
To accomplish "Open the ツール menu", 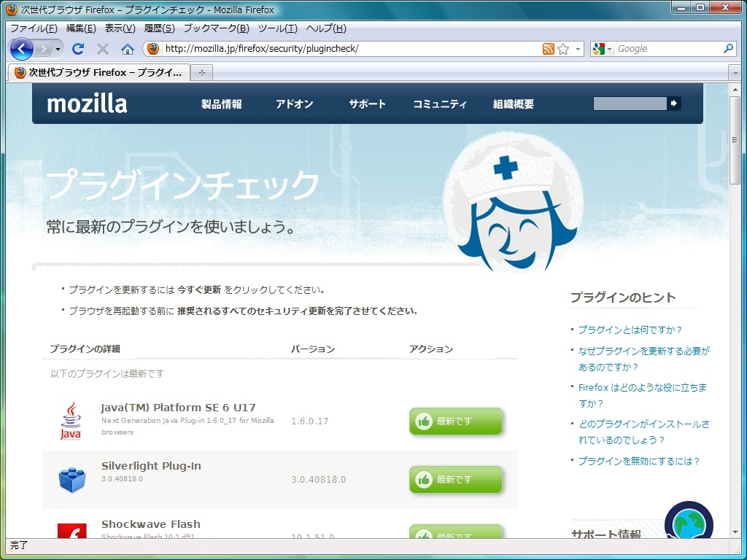I will pyautogui.click(x=278, y=28).
